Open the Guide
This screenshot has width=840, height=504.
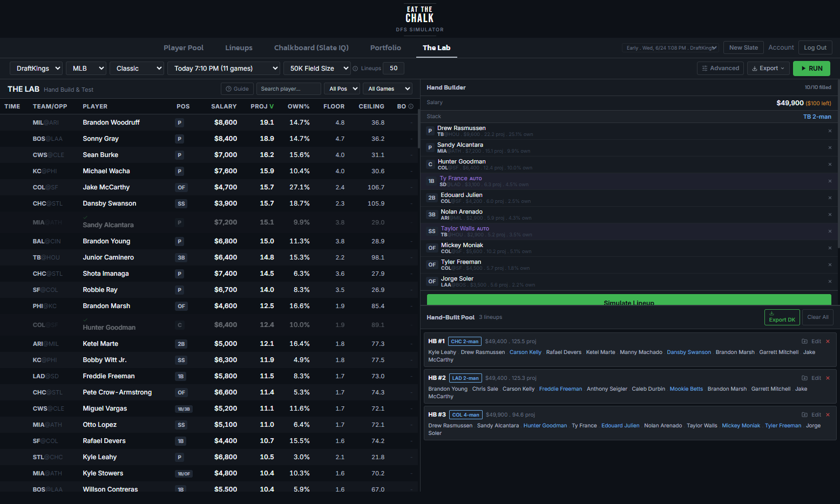pos(238,89)
